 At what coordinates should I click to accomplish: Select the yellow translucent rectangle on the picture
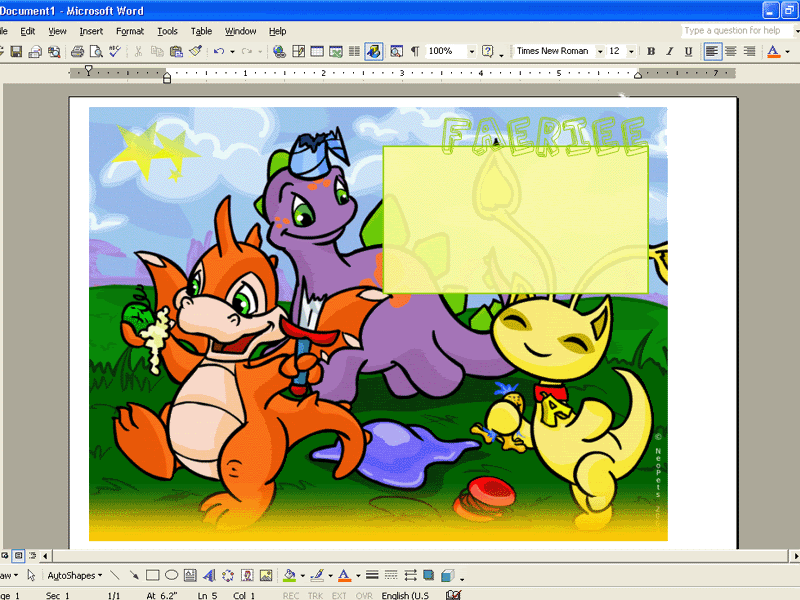click(x=516, y=220)
